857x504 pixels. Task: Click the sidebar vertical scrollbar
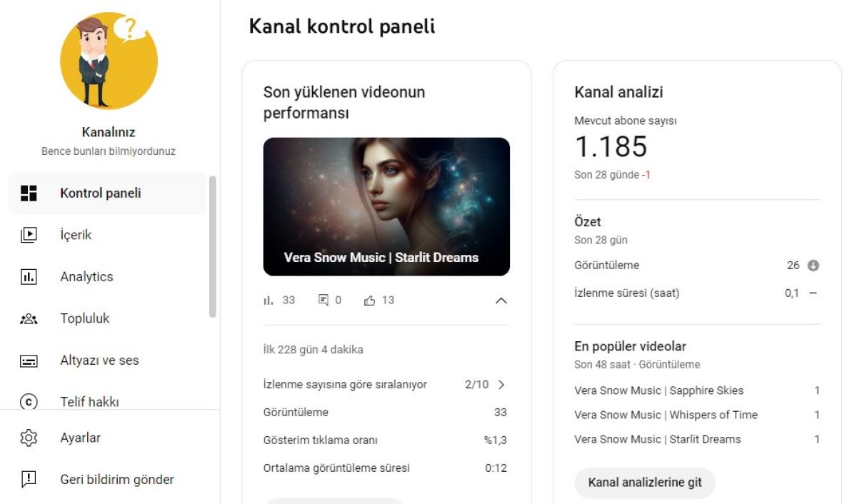pos(212,246)
